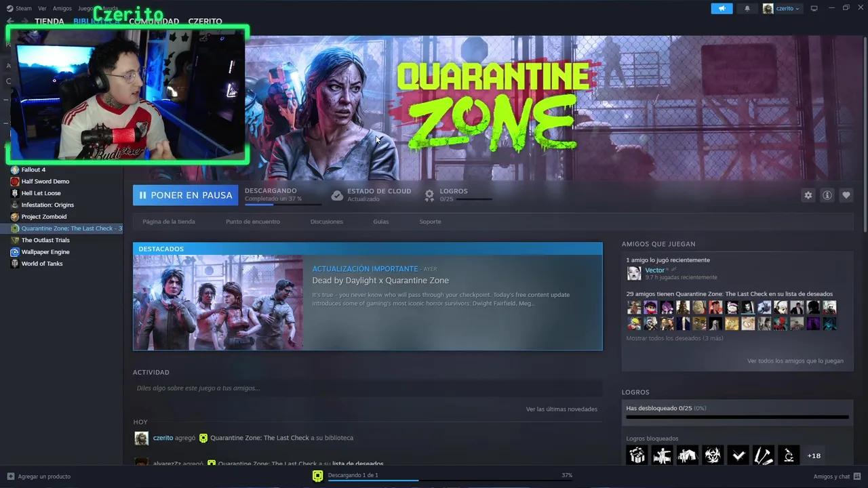Click the tent locked achievement icon
The height and width of the screenshot is (488, 868).
(687, 455)
